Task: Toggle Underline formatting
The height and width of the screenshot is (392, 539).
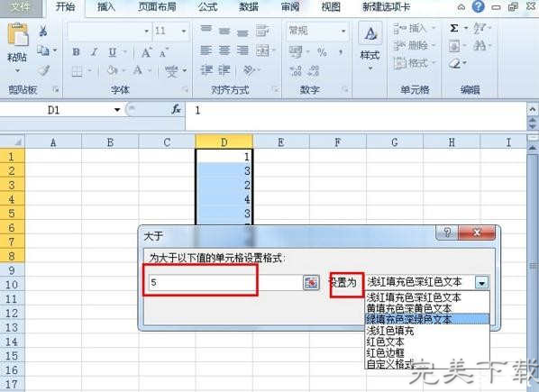Action: pos(113,52)
